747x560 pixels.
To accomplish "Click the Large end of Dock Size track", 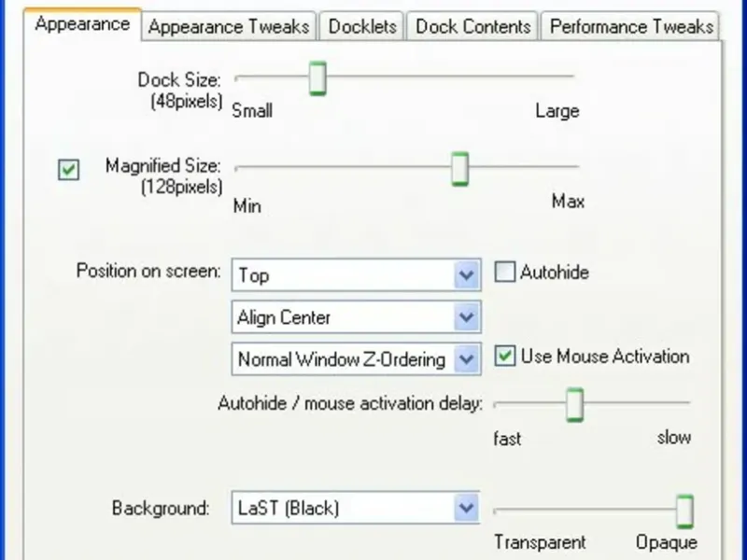I will [x=570, y=77].
